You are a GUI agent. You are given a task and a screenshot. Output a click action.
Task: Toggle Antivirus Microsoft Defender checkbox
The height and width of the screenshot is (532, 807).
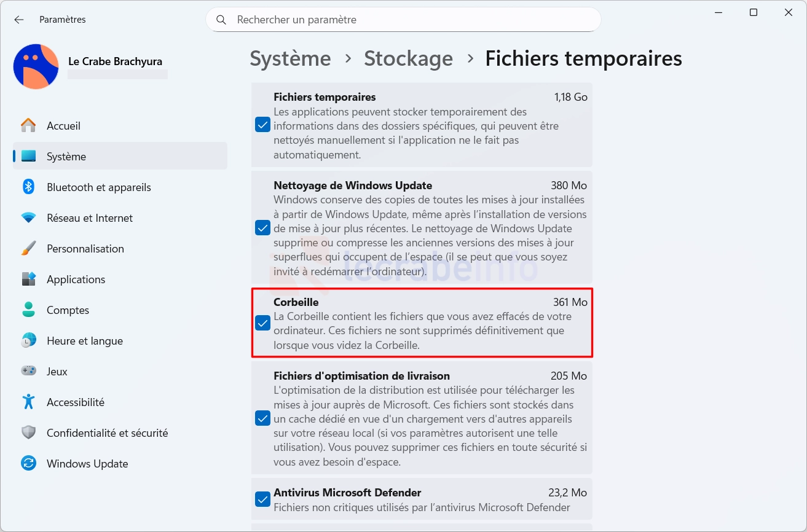coord(262,499)
